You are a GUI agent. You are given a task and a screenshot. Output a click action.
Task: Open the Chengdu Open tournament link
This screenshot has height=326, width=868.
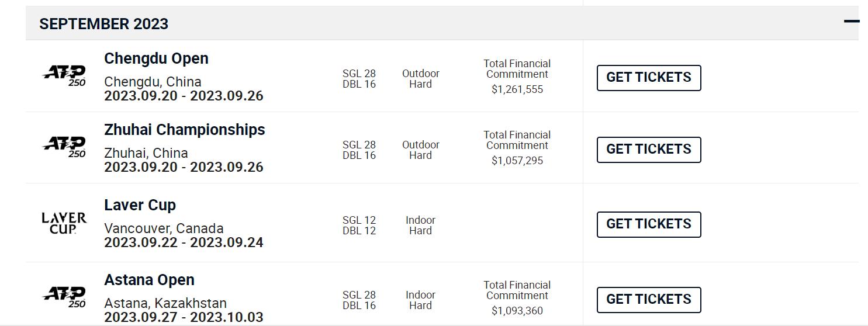[156, 58]
